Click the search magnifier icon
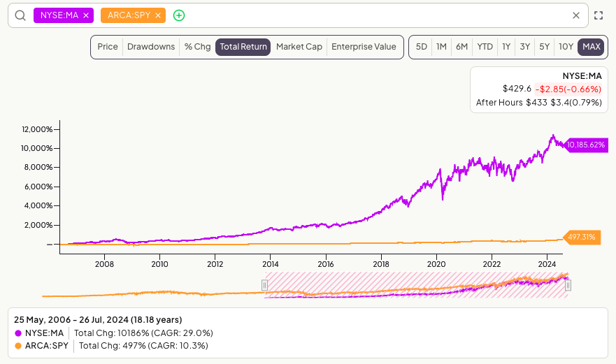Viewport: 616px width, 364px height. tap(20, 15)
